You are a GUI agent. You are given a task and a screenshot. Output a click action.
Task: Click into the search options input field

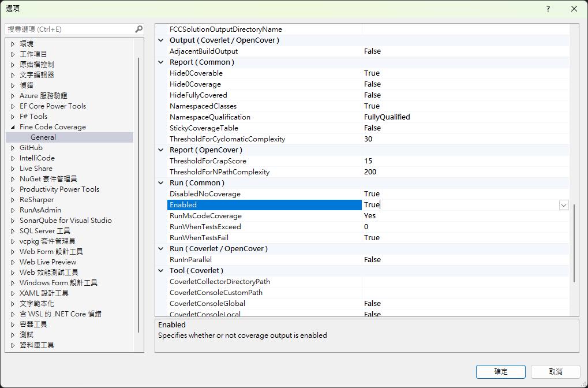point(69,29)
